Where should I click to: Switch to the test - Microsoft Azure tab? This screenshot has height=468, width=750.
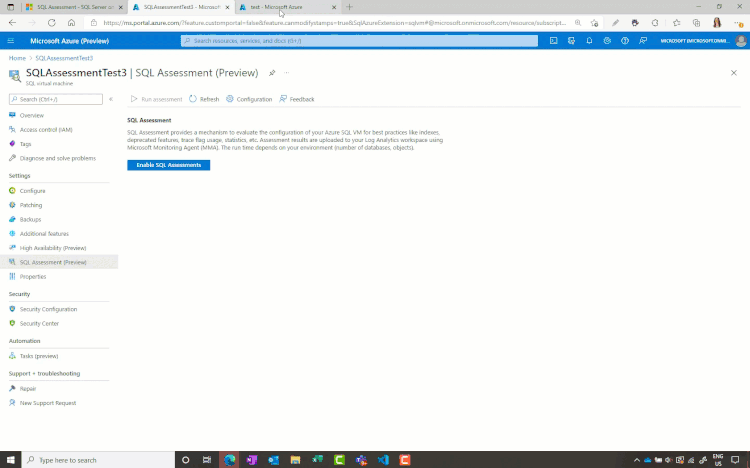(282, 7)
